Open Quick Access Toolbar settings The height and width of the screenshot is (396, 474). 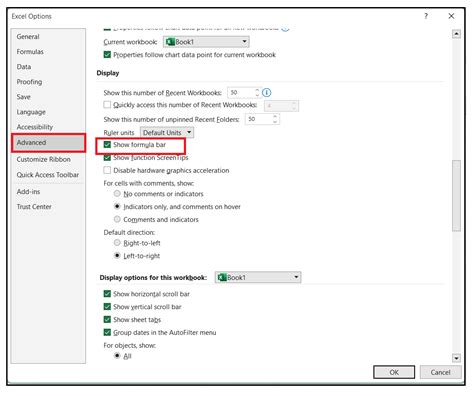[x=48, y=175]
